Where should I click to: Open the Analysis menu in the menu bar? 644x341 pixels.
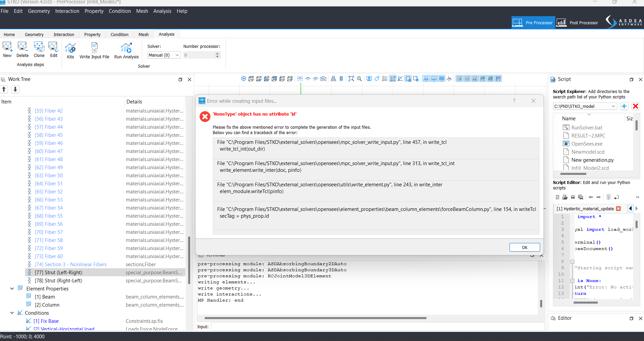pos(162,11)
